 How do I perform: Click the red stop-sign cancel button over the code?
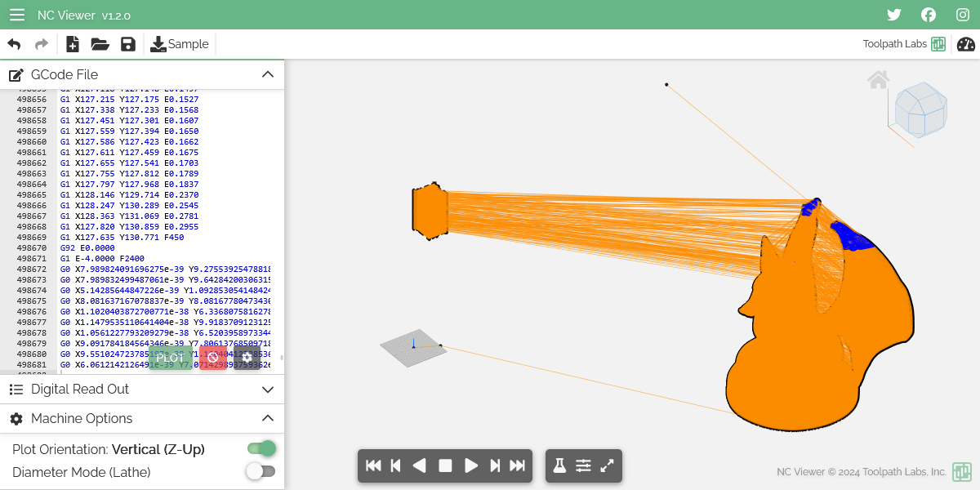pyautogui.click(x=213, y=357)
